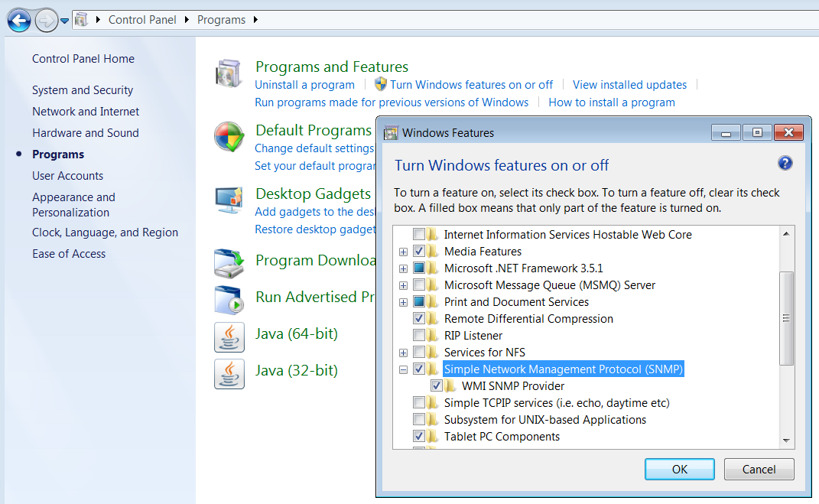The height and width of the screenshot is (504, 819).
Task: Expand the Services for NFS node
Action: 403,353
